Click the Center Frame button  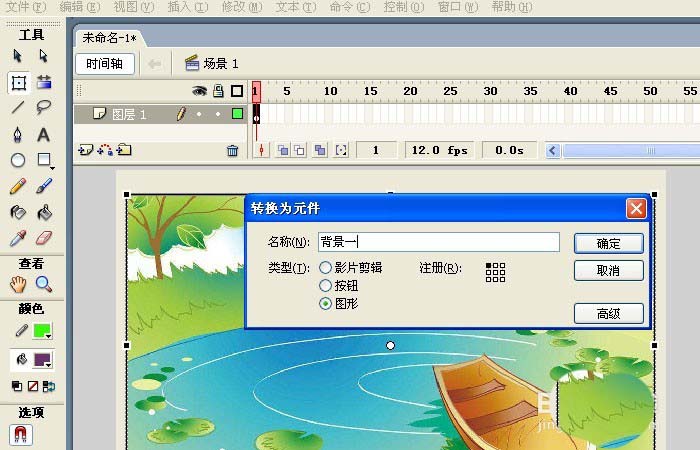[262, 150]
